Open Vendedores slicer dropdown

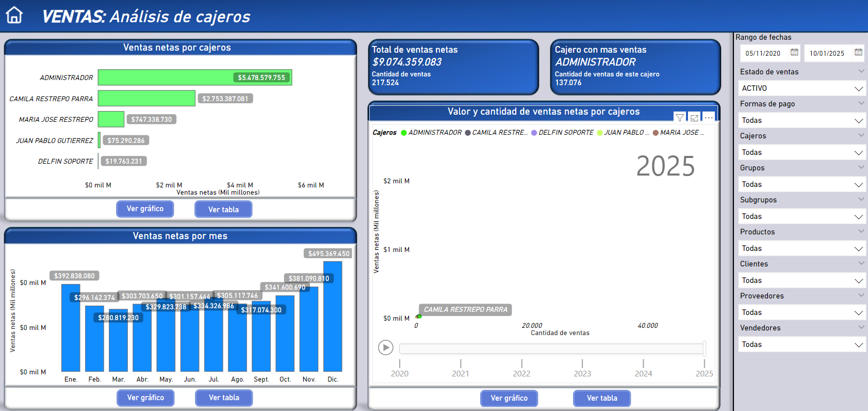click(802, 344)
